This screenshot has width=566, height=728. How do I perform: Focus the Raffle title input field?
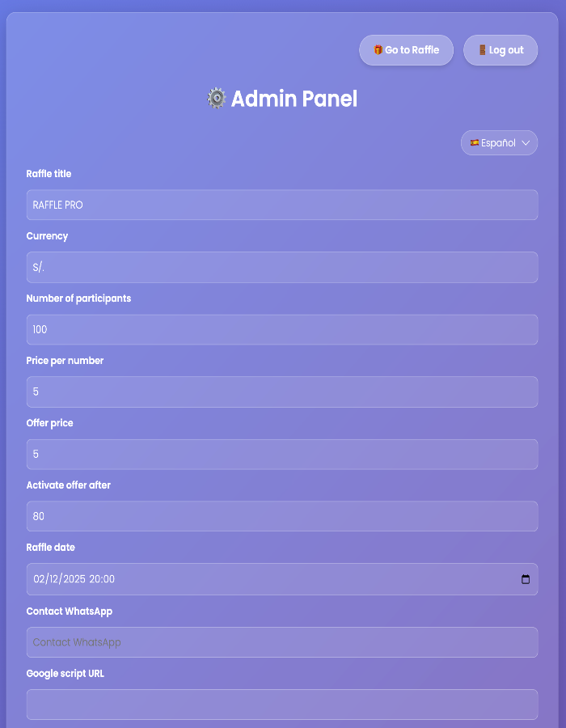[x=281, y=205]
